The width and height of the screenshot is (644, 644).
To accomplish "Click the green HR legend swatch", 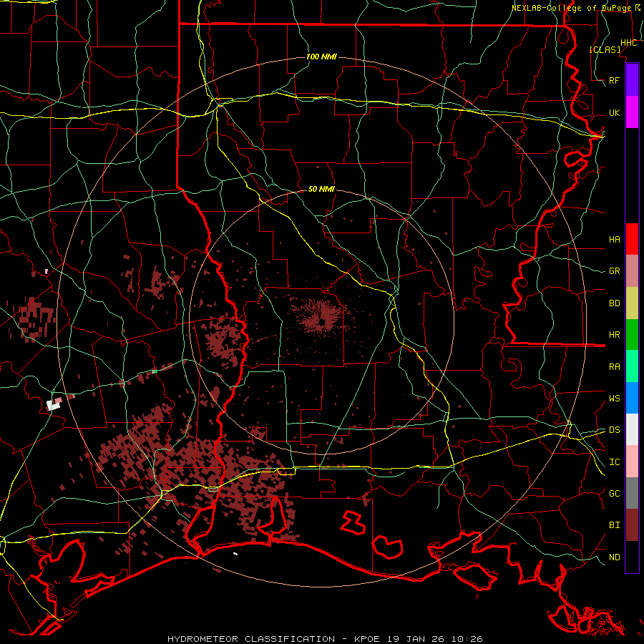I will coord(632,335).
